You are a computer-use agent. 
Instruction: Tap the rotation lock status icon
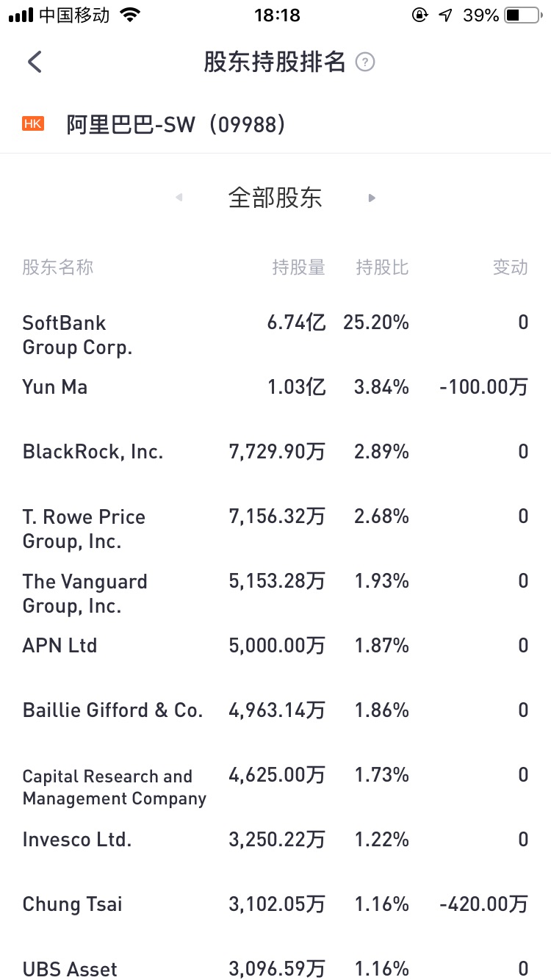[419, 15]
